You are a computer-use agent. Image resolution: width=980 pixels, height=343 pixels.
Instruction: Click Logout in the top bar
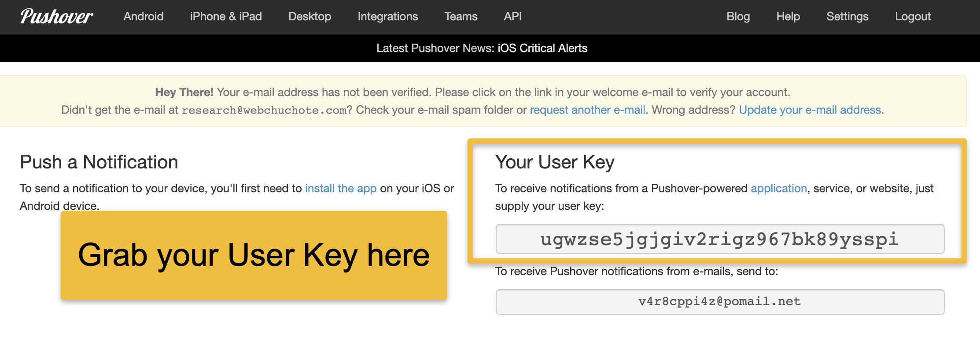click(x=913, y=17)
